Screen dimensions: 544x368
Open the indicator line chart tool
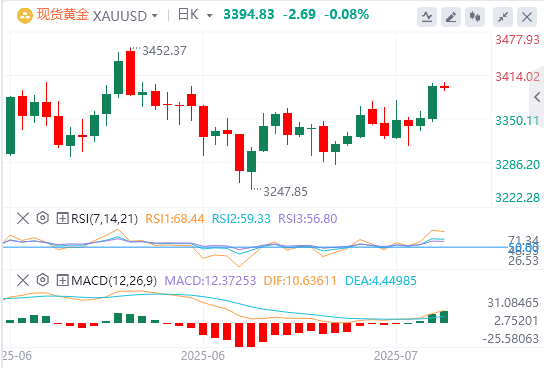pyautogui.click(x=427, y=17)
